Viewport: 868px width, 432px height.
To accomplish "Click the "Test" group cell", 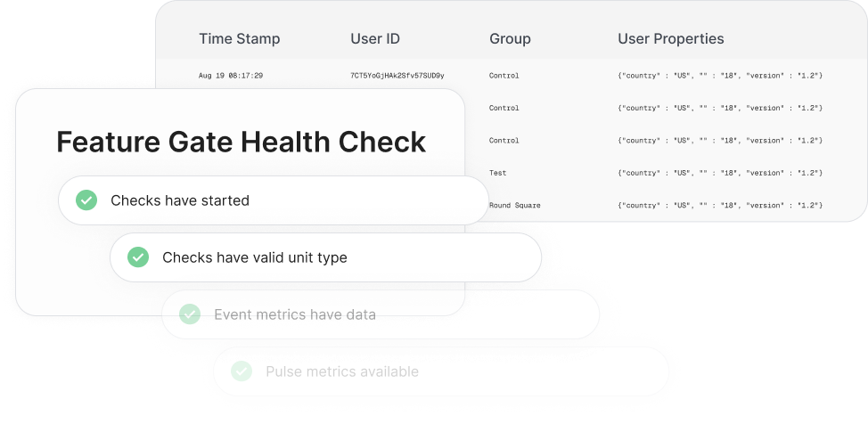I will click(497, 173).
